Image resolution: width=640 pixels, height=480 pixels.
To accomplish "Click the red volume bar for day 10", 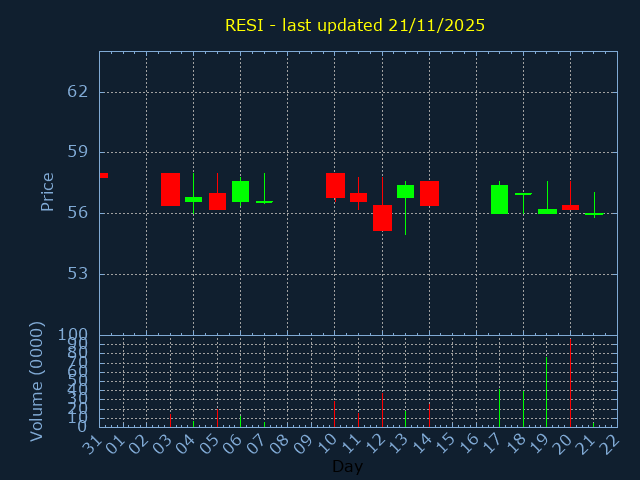I will coord(334,414).
